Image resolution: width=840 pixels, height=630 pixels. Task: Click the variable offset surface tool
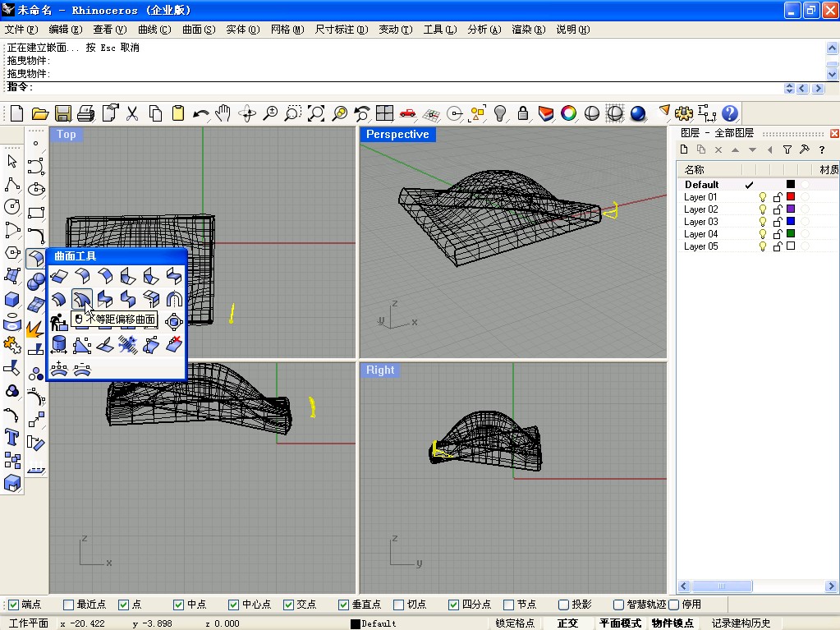(x=81, y=299)
